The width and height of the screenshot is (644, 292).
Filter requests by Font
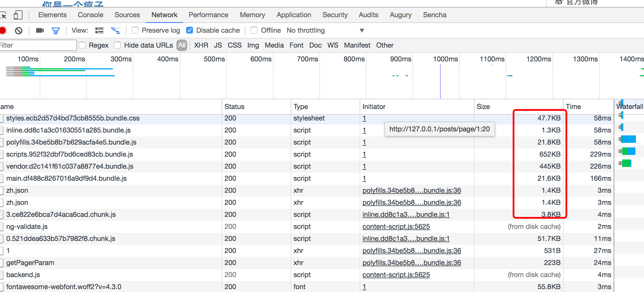click(x=296, y=45)
